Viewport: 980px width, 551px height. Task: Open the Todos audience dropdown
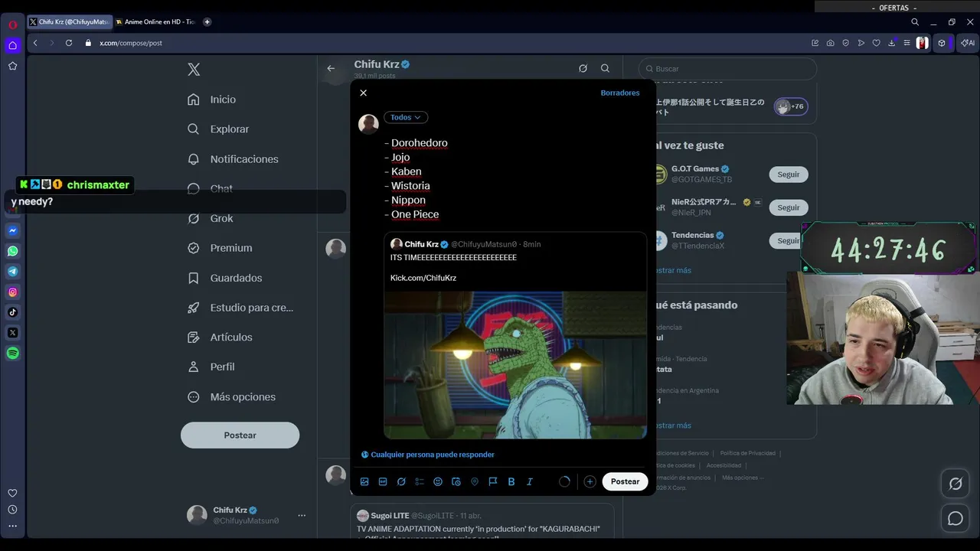[406, 117]
